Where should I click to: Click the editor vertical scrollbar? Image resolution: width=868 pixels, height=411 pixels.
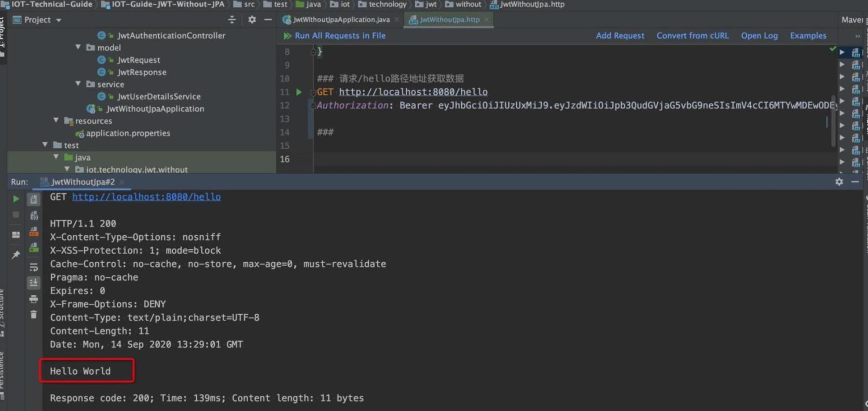coord(833,119)
